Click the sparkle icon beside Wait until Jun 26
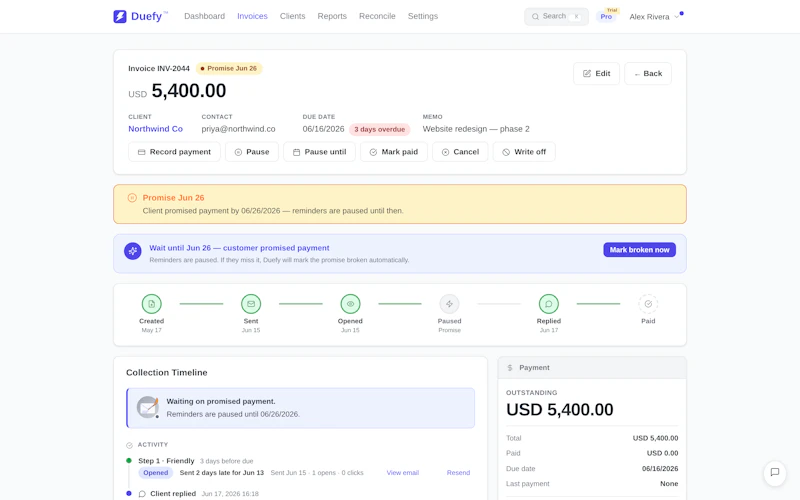This screenshot has height=500, width=800. point(133,251)
